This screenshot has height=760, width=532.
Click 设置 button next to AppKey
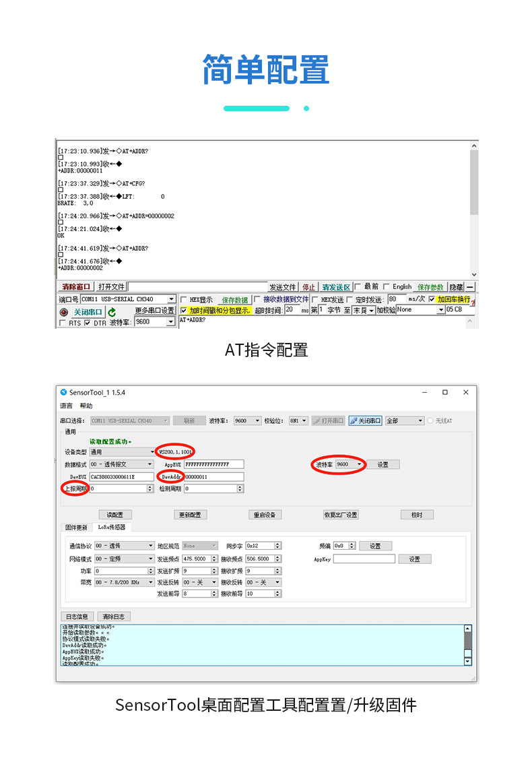pyautogui.click(x=414, y=559)
